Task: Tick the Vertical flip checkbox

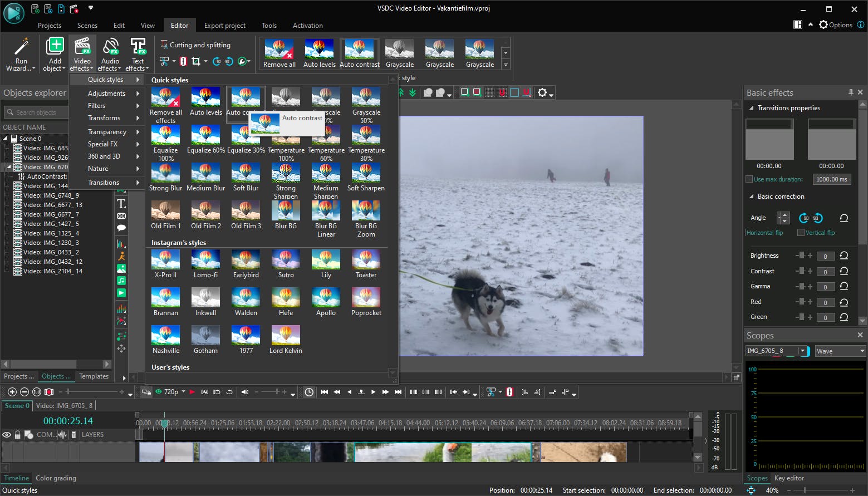Action: point(801,233)
